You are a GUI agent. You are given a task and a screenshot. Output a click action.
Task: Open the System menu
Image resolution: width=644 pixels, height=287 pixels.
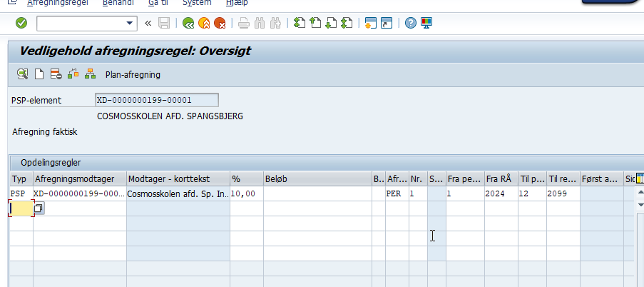point(196,3)
